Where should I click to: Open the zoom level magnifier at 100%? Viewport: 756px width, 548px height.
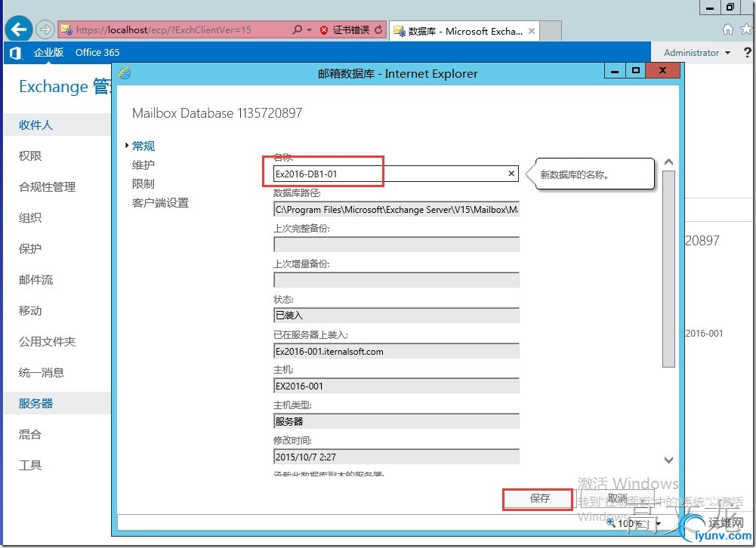[611, 522]
